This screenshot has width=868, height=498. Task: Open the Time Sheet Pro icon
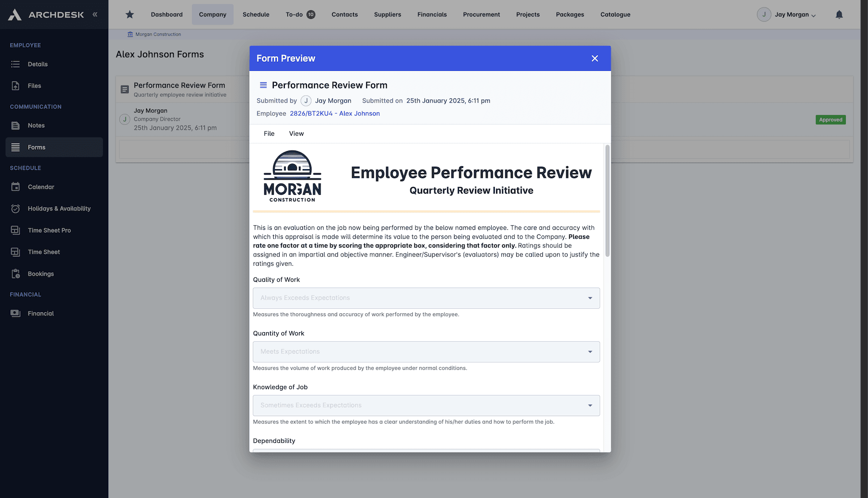pyautogui.click(x=16, y=230)
